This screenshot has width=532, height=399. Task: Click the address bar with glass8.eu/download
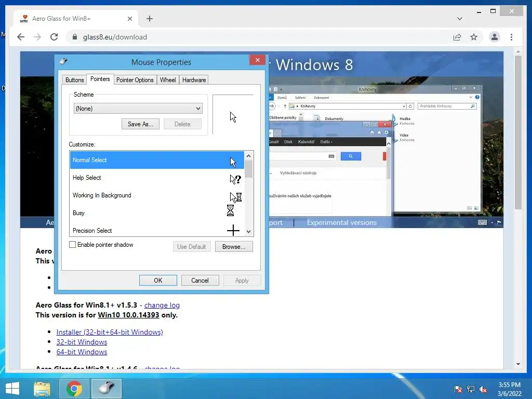[x=258, y=37]
